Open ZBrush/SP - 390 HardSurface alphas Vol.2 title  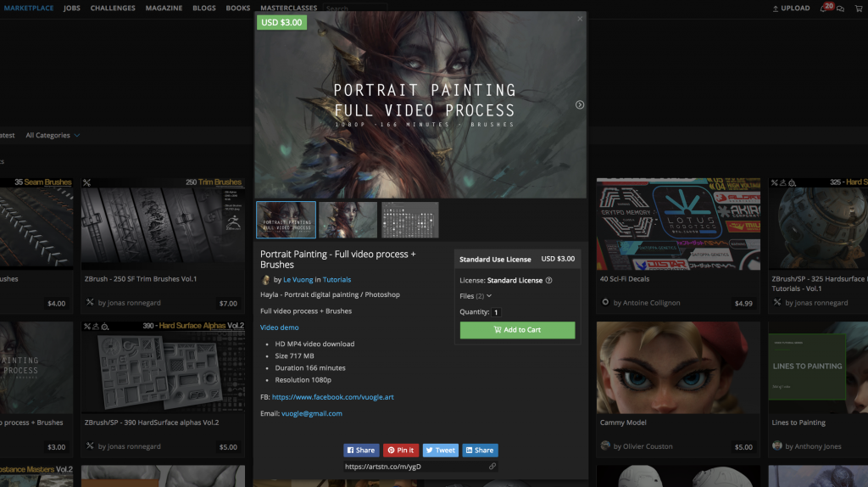[x=152, y=423]
